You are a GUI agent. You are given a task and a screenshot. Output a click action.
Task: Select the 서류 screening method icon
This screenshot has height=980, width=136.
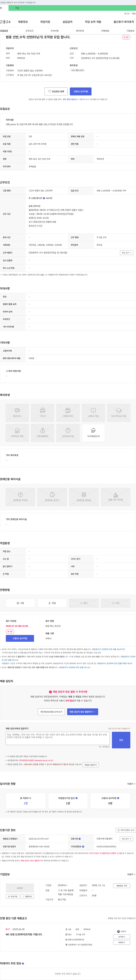coord(21,603)
